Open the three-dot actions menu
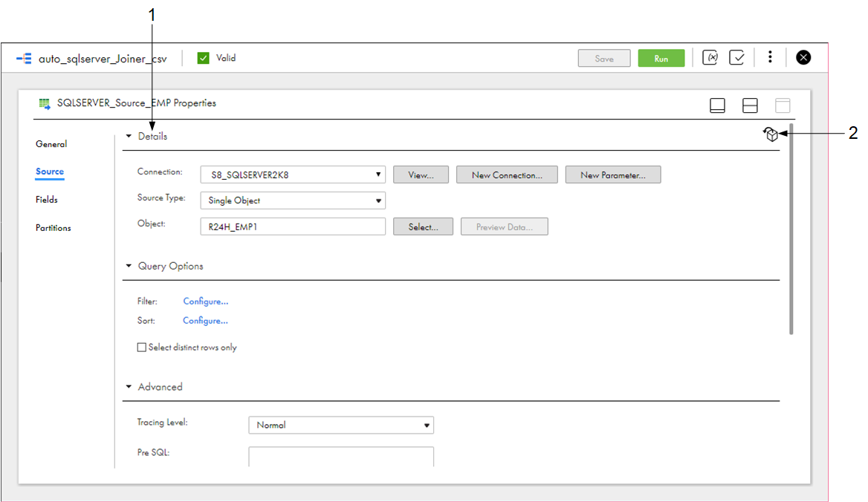Image resolution: width=868 pixels, height=502 pixels. (769, 57)
